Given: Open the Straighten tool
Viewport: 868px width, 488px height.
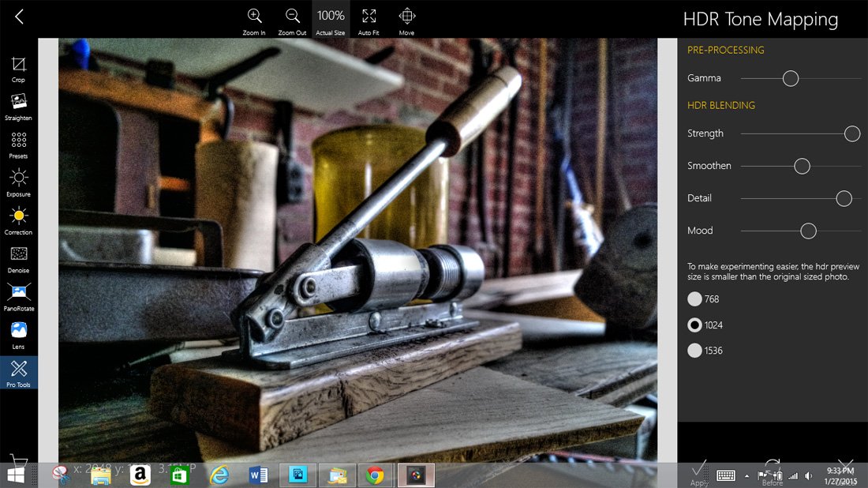Looking at the screenshot, I should [18, 107].
